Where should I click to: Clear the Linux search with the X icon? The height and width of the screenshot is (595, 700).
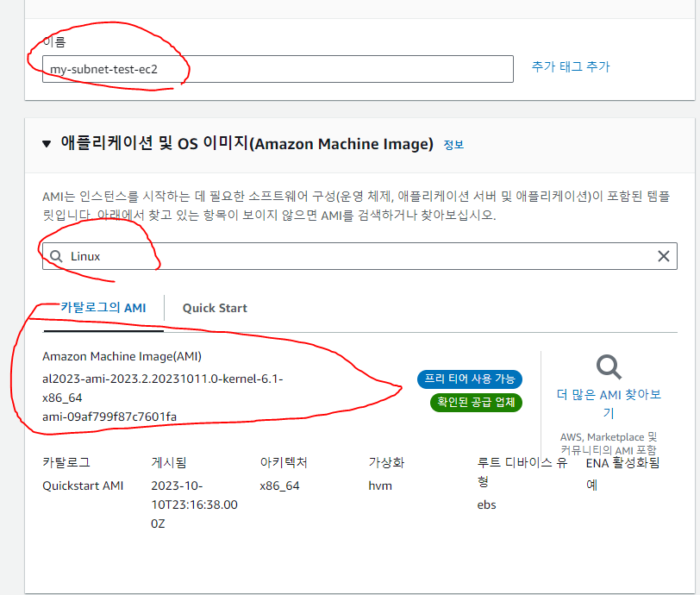click(664, 256)
